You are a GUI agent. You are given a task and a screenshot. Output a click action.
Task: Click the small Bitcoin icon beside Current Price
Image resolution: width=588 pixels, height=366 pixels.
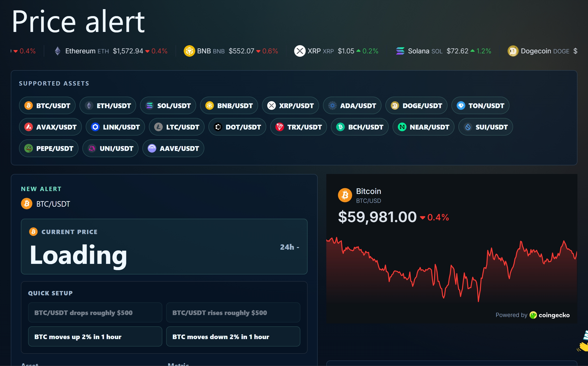(x=33, y=232)
